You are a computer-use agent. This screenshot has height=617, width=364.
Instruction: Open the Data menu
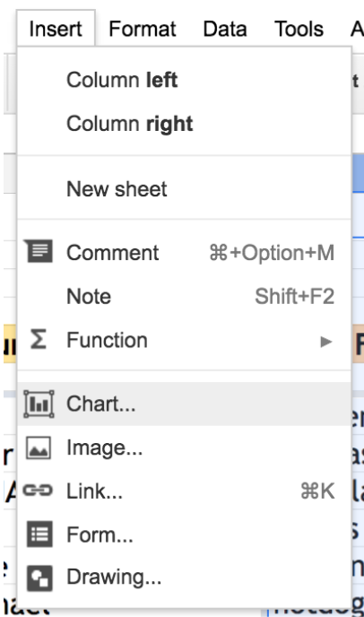pos(225,29)
